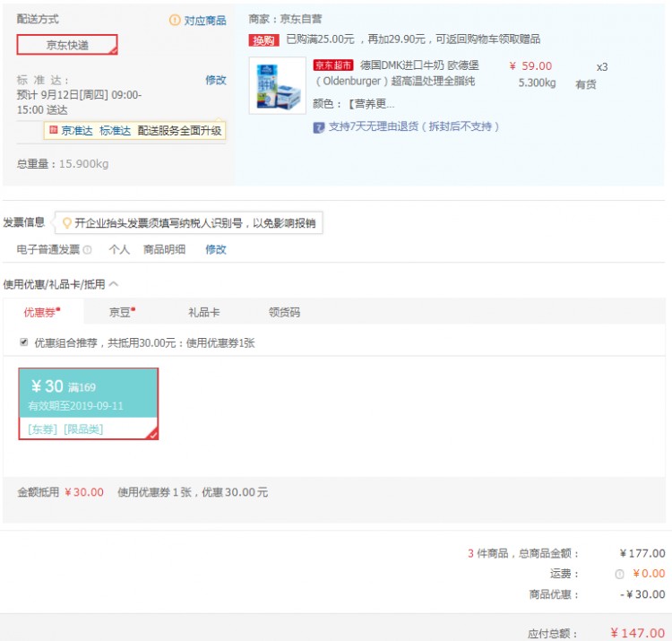This screenshot has width=672, height=641.
Task: Switch to the 领货码 tab
Action: [284, 312]
